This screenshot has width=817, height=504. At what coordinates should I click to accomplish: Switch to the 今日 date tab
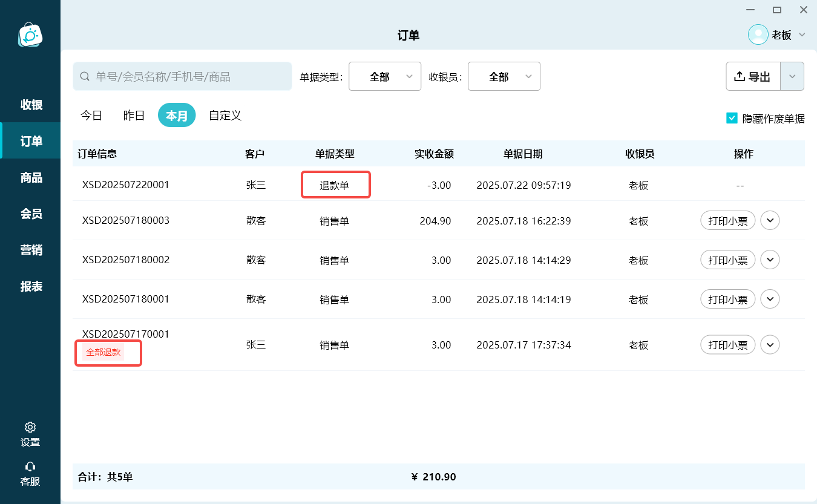pos(91,115)
